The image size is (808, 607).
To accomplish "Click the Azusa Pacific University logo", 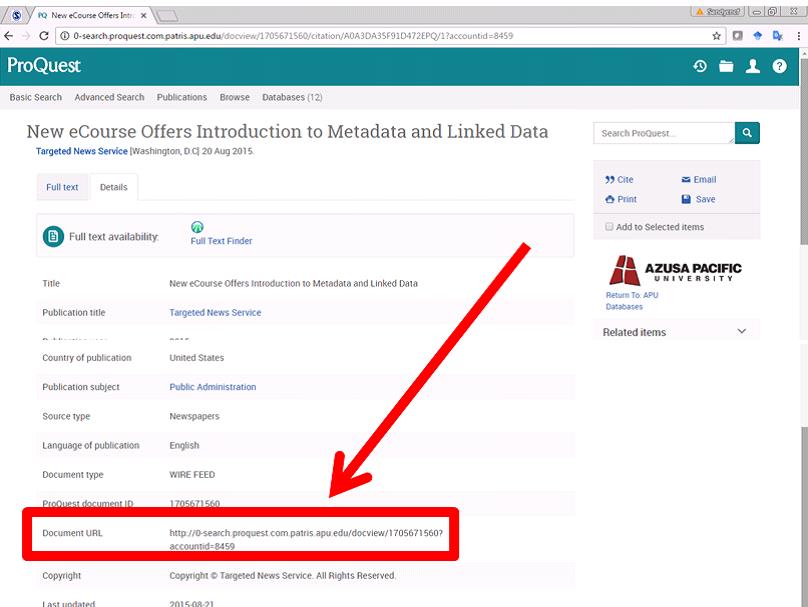I will [675, 271].
